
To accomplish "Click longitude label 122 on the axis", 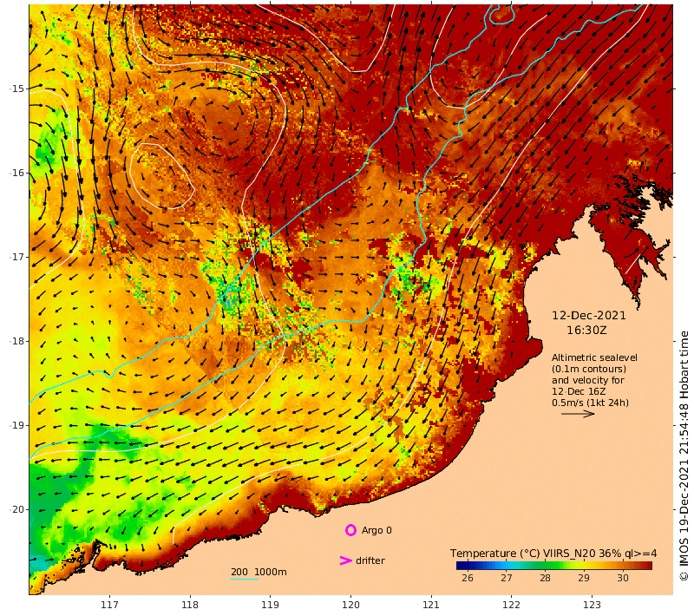I will click(x=511, y=605).
